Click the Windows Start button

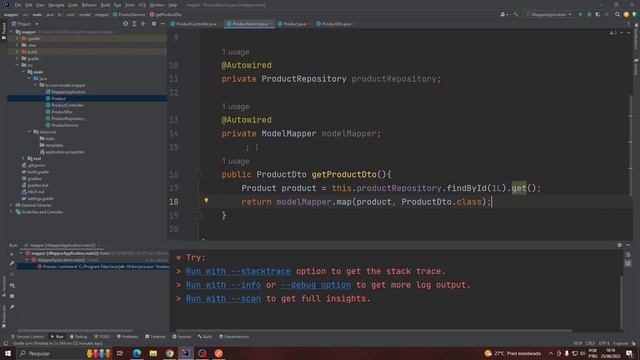tap(8, 353)
